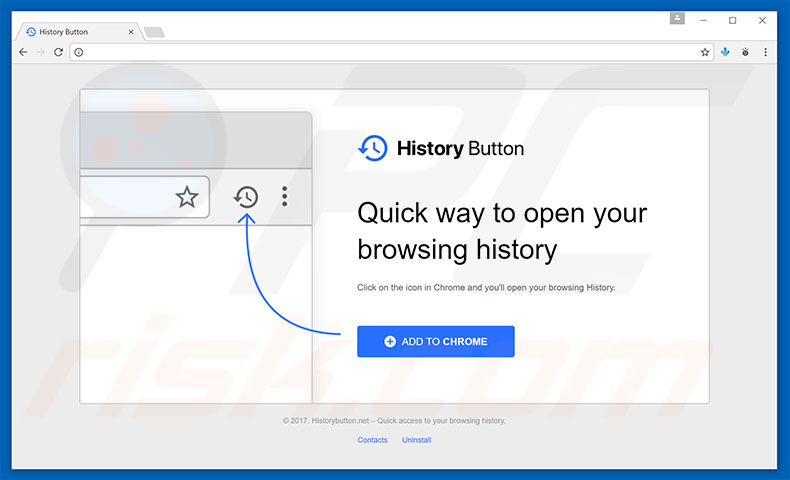Click the History Button logo

[441, 149]
